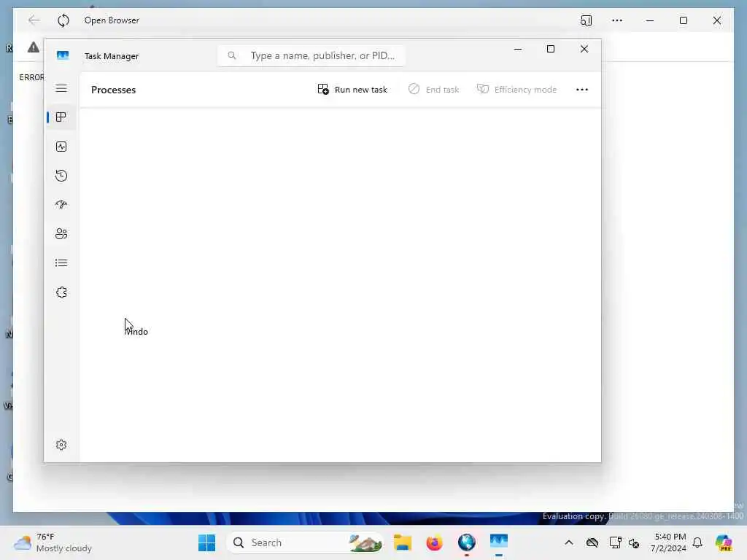Image resolution: width=747 pixels, height=560 pixels.
Task: Click the network display tray icon
Action: point(615,542)
